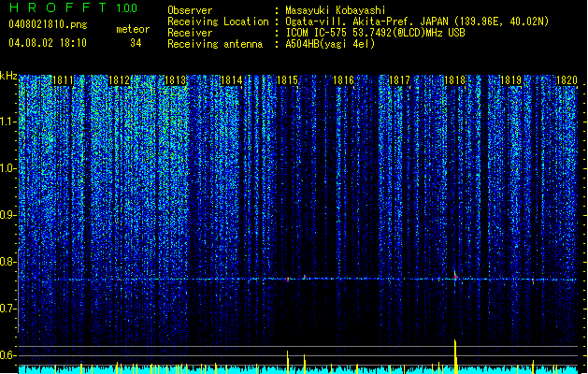Select location text Ogata-vill. Akita-Pref. JAPAN

tap(366, 22)
